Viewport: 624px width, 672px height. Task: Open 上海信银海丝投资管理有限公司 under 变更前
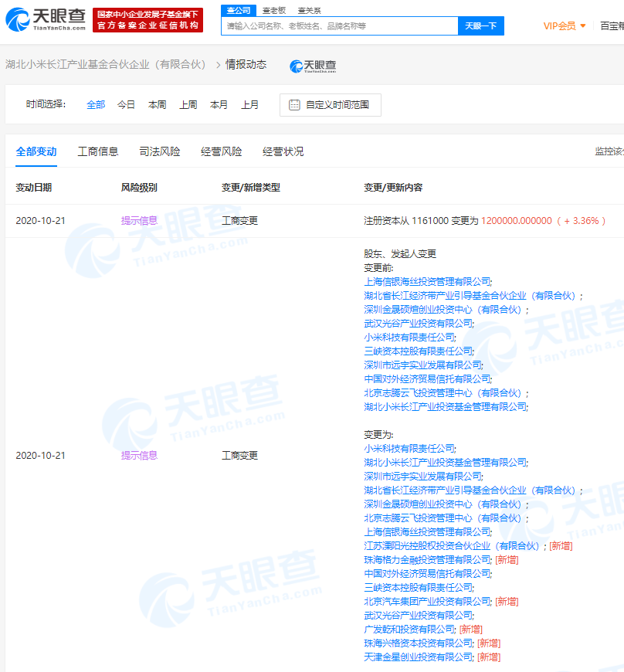427,282
